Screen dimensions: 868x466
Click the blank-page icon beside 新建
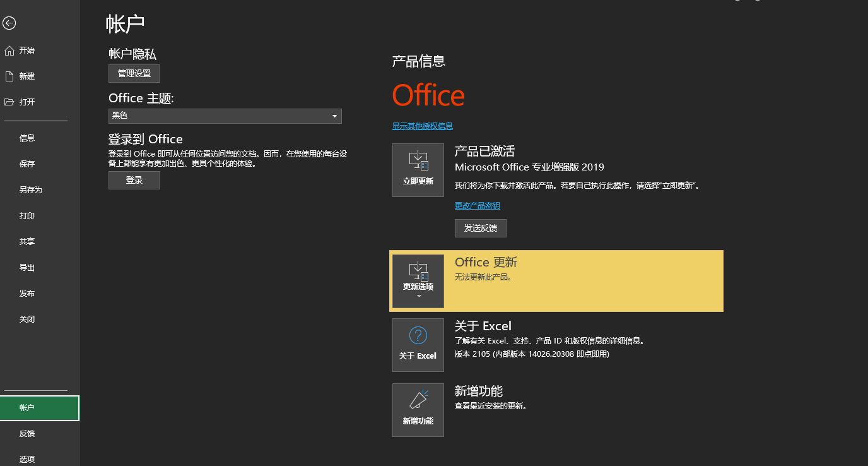(9, 76)
